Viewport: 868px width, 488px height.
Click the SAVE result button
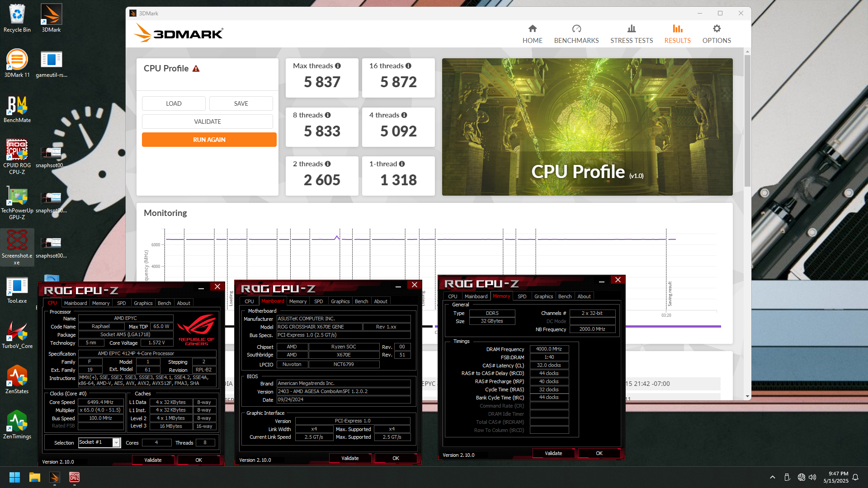(241, 103)
